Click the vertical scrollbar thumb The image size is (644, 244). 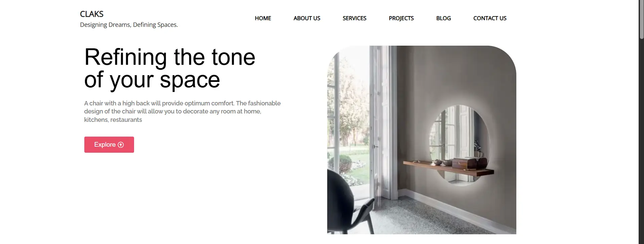[x=641, y=20]
